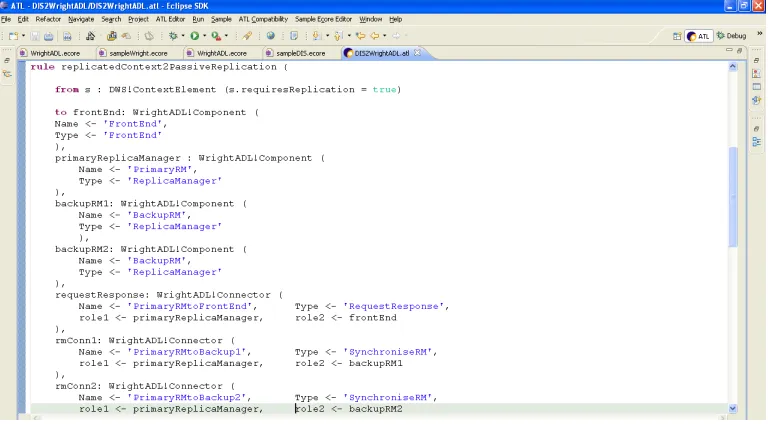The height and width of the screenshot is (424, 768).
Task: Expand the External Tools dropdown arrow
Action: [x=226, y=36]
